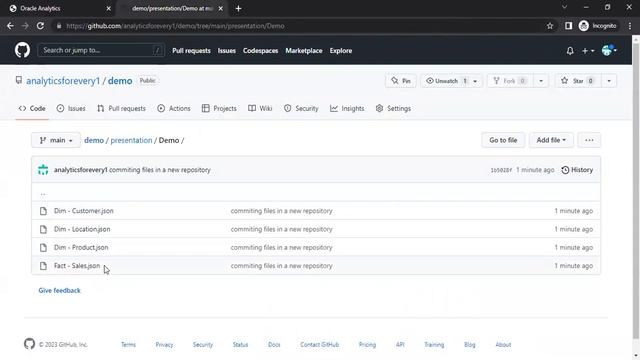Open the demo repository name link

[120, 81]
